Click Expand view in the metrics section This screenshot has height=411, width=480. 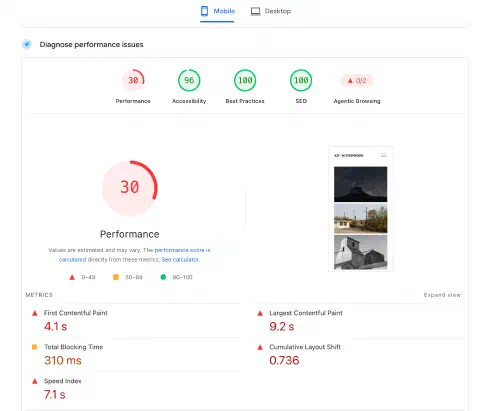pos(442,295)
